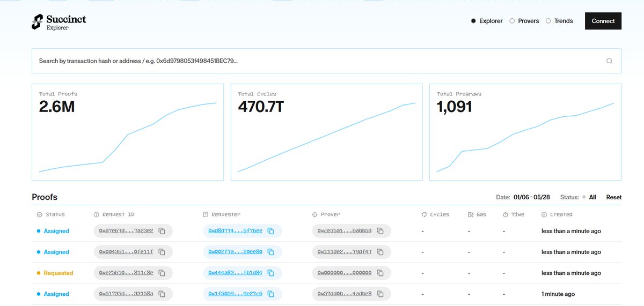Click the Total Proofs 2.6M chart
644x306 pixels.
[128, 132]
